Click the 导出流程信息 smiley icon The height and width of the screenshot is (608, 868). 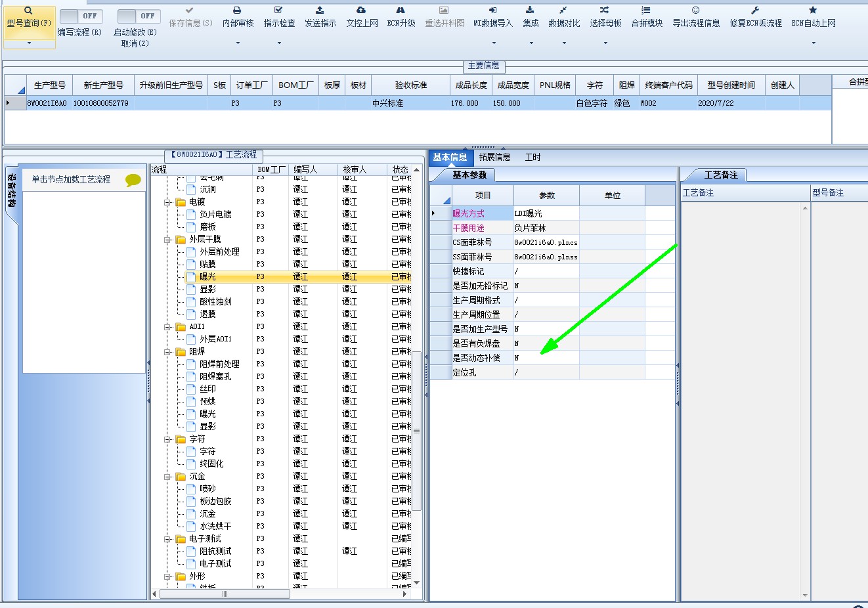pos(695,11)
